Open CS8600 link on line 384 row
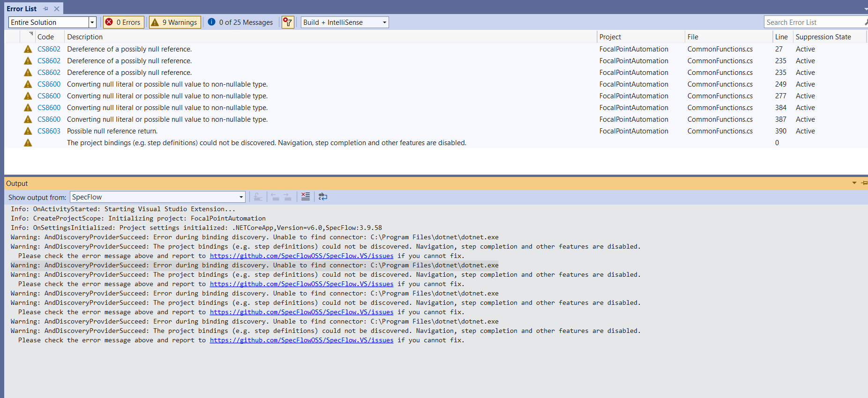The width and height of the screenshot is (868, 398). pyautogui.click(x=49, y=108)
